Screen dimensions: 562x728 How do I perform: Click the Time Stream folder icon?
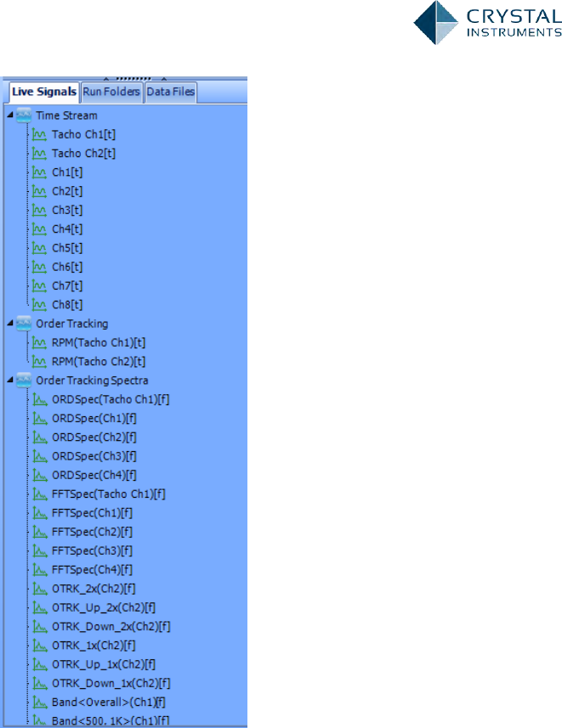pyautogui.click(x=24, y=116)
